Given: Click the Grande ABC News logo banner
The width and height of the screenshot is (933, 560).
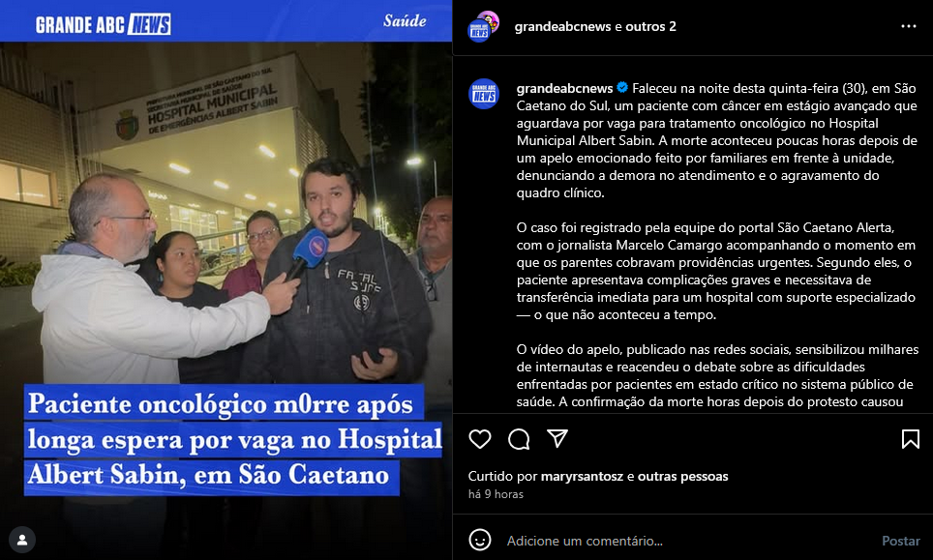Looking at the screenshot, I should (103, 24).
